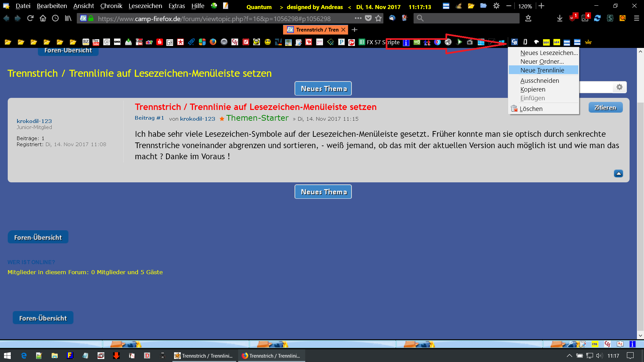Open the downloads arrow icon
The width and height of the screenshot is (644, 362).
[559, 18]
